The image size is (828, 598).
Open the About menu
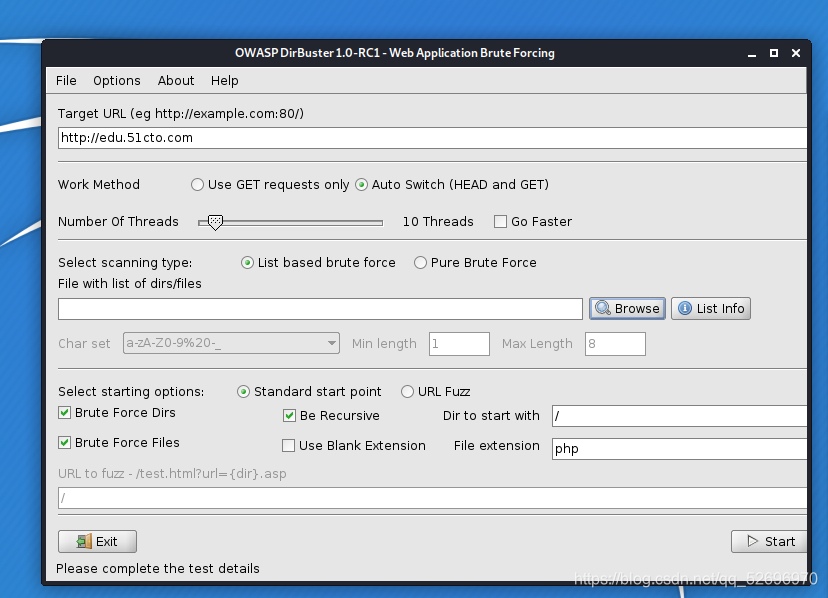click(x=176, y=80)
